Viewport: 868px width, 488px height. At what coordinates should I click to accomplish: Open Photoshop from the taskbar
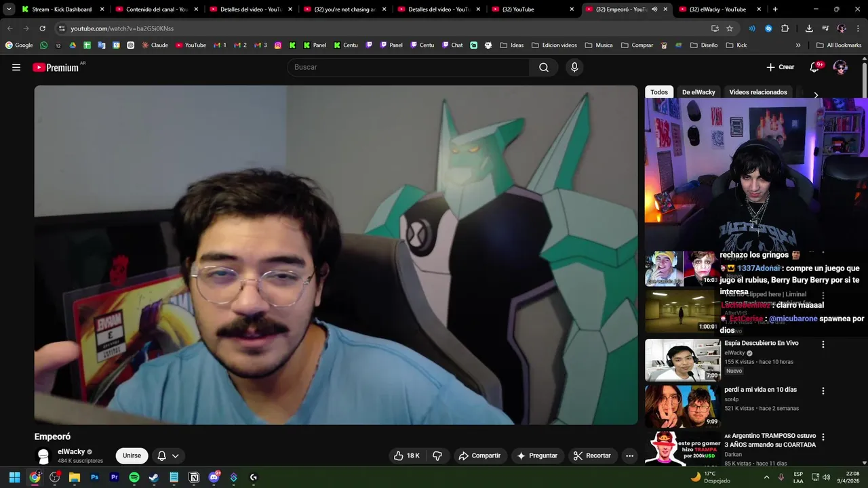[94, 477]
